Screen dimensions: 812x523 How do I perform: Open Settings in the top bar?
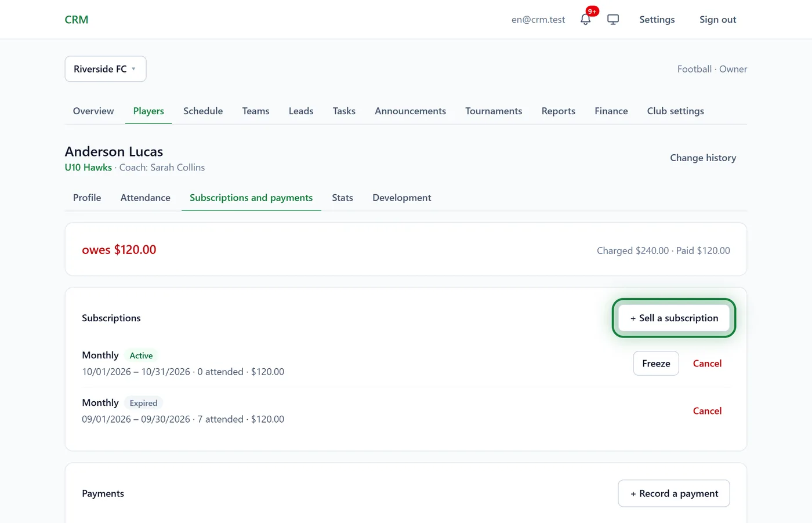click(657, 20)
